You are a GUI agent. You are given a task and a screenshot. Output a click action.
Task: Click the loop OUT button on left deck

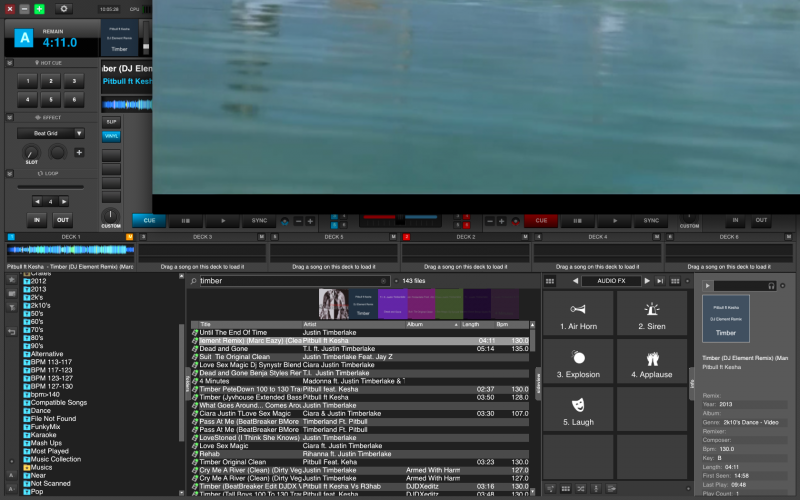click(63, 220)
